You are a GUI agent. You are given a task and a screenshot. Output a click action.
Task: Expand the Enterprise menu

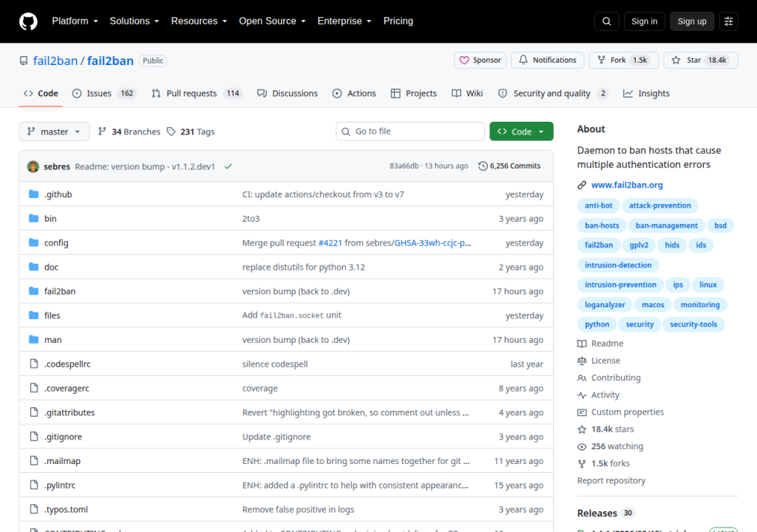[x=344, y=21]
